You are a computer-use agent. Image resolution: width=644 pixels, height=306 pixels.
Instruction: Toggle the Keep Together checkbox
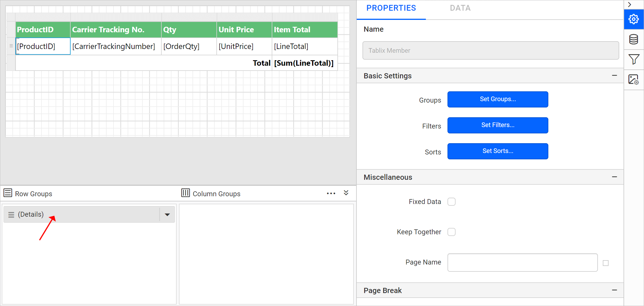(452, 232)
